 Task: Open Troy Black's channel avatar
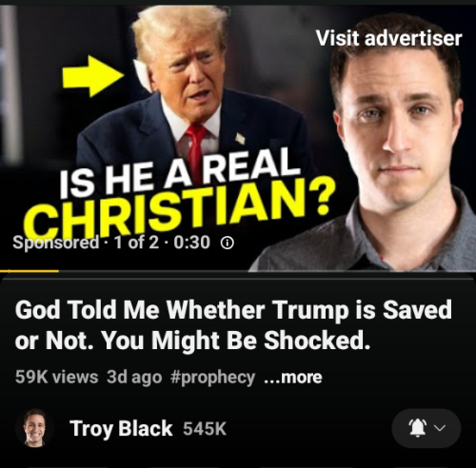(34, 428)
